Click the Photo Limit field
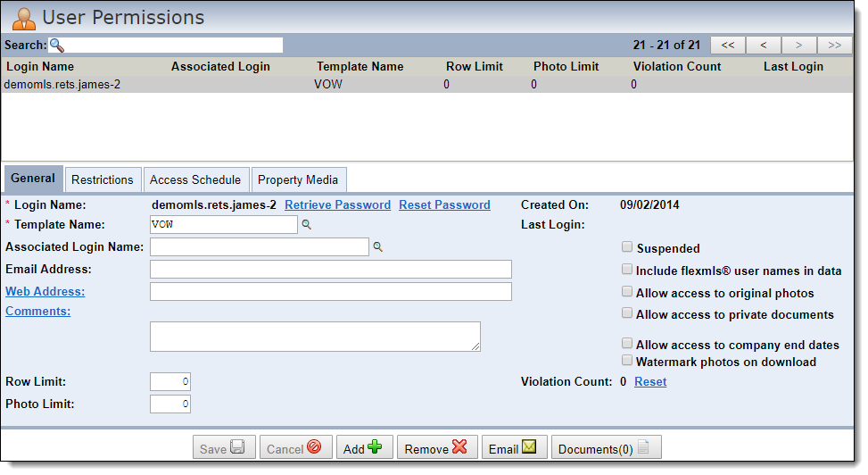 pos(170,404)
